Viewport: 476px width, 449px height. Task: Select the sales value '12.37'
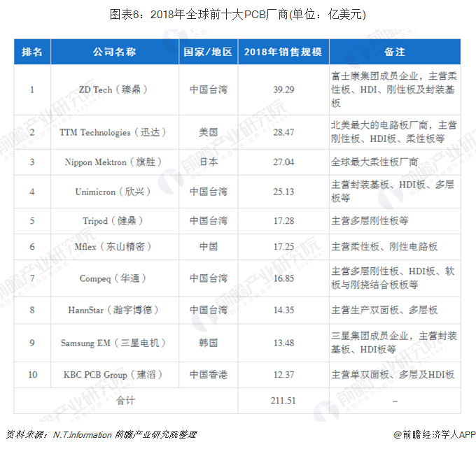click(283, 375)
